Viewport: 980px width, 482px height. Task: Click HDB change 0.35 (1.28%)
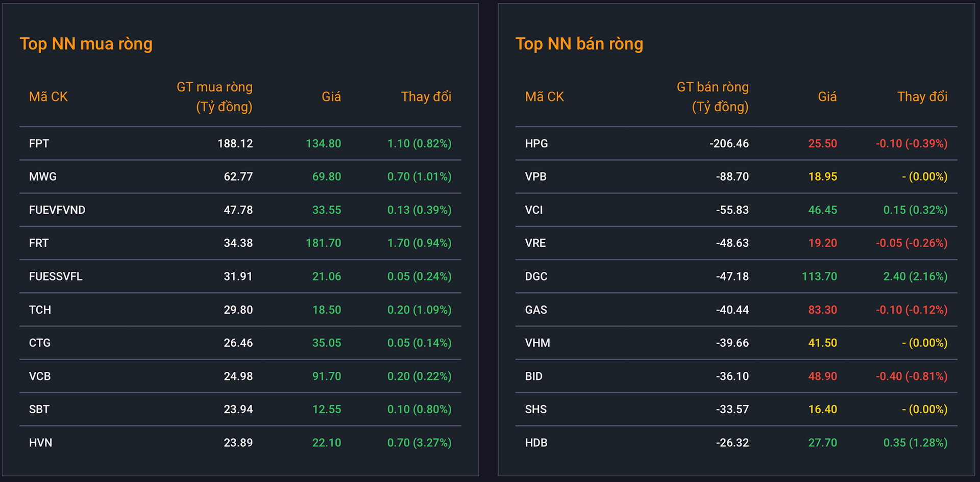(916, 443)
